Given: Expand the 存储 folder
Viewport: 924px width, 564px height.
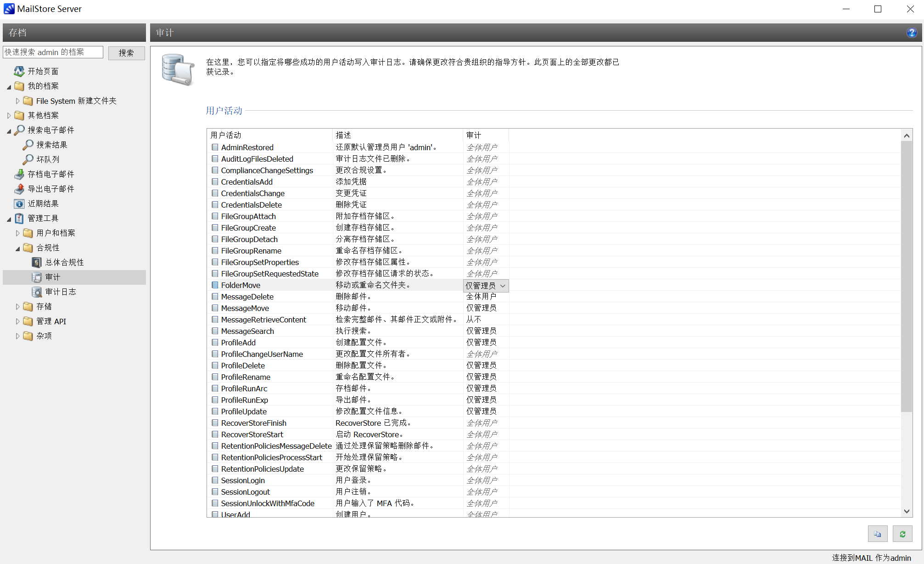Looking at the screenshot, I should tap(18, 307).
